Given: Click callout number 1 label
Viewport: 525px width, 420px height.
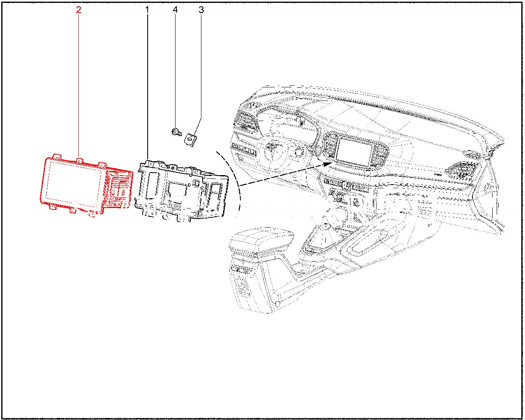Looking at the screenshot, I should [147, 10].
